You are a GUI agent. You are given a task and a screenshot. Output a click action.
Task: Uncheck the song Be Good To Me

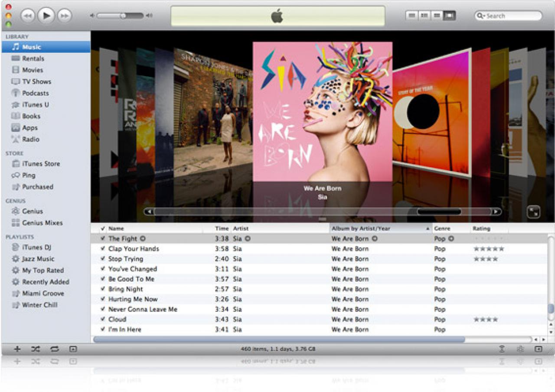click(x=103, y=279)
